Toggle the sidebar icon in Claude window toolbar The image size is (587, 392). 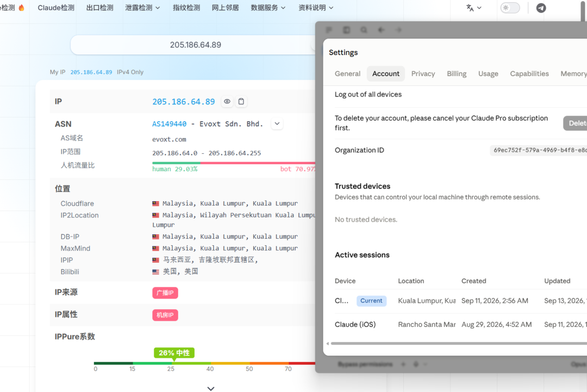click(346, 30)
